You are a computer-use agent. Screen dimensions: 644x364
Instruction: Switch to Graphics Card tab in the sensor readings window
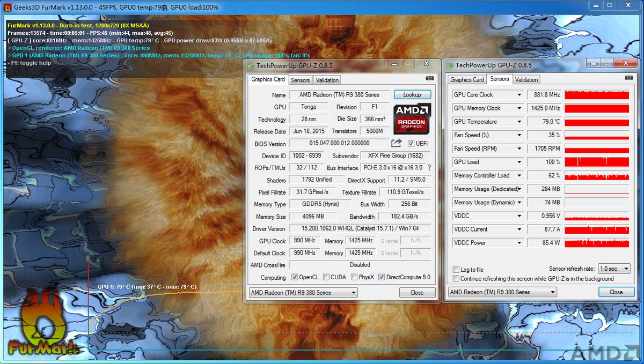click(467, 80)
